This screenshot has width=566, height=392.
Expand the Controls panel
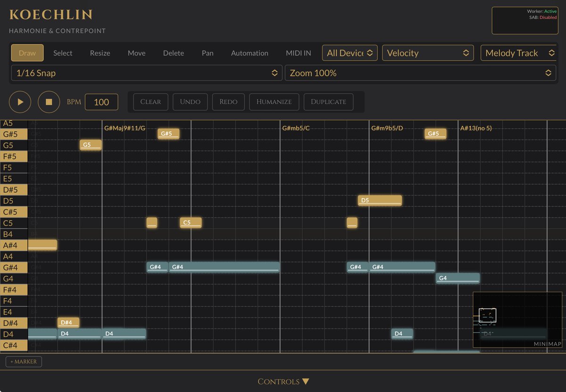pos(283,381)
